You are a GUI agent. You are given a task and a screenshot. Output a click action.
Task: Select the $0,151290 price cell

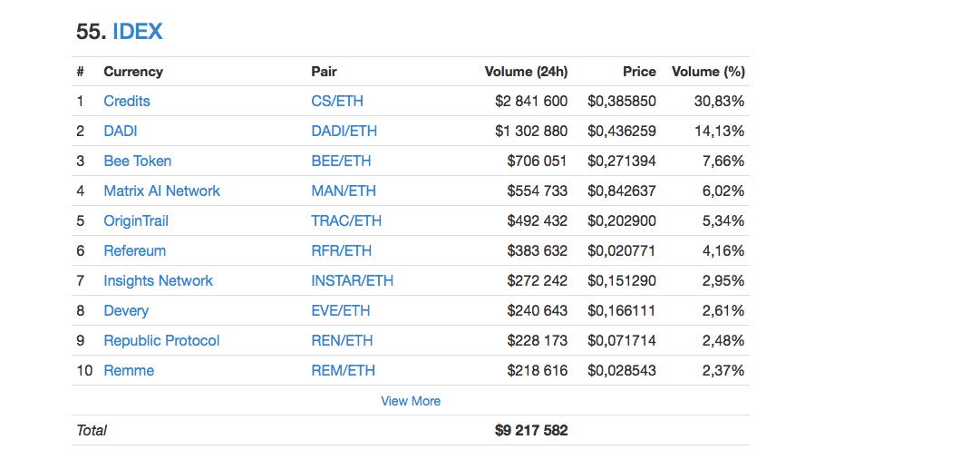pyautogui.click(x=622, y=281)
